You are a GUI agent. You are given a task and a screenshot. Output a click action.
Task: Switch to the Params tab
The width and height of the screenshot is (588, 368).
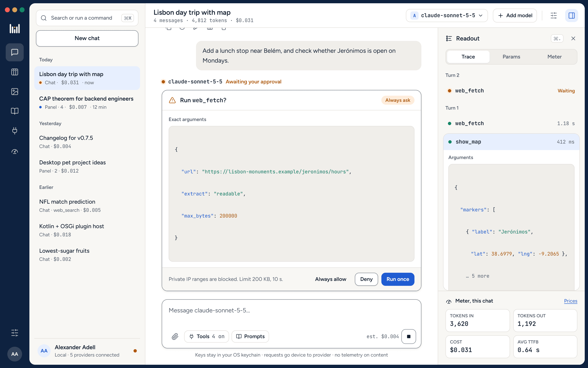pyautogui.click(x=511, y=57)
